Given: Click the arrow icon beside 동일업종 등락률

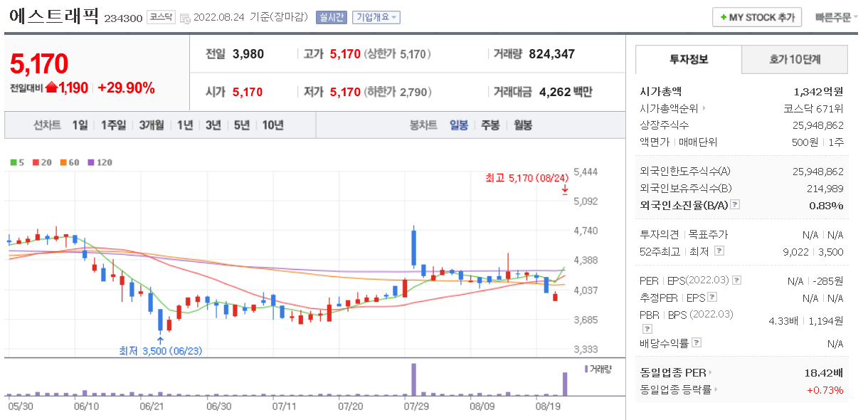Looking at the screenshot, I should click(716, 389).
